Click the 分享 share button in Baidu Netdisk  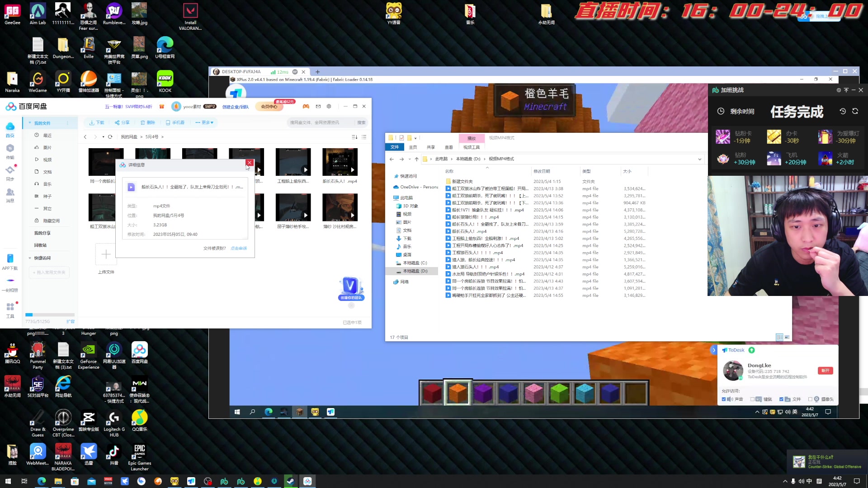point(122,122)
